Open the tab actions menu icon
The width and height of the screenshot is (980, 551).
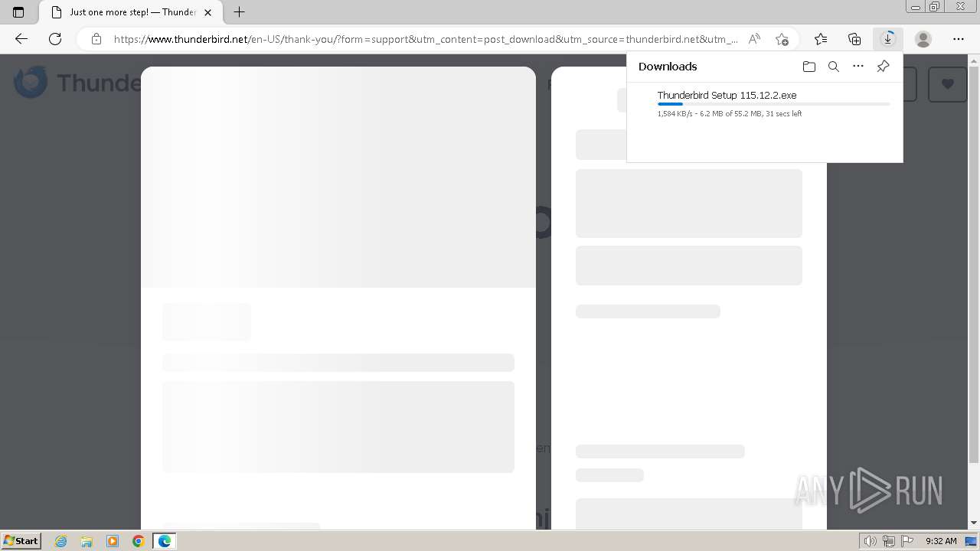18,12
